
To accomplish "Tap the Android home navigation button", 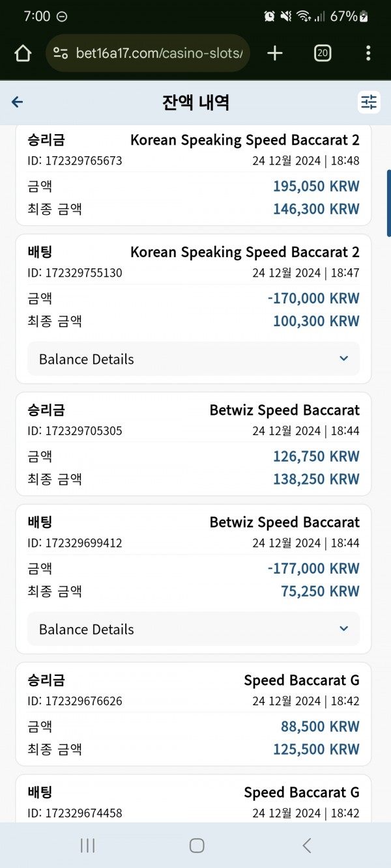I will click(x=197, y=845).
